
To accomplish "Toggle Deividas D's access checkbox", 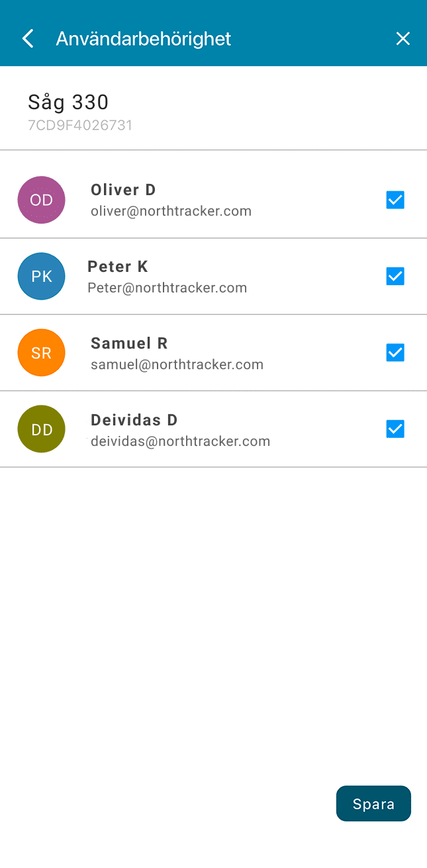I will (395, 429).
